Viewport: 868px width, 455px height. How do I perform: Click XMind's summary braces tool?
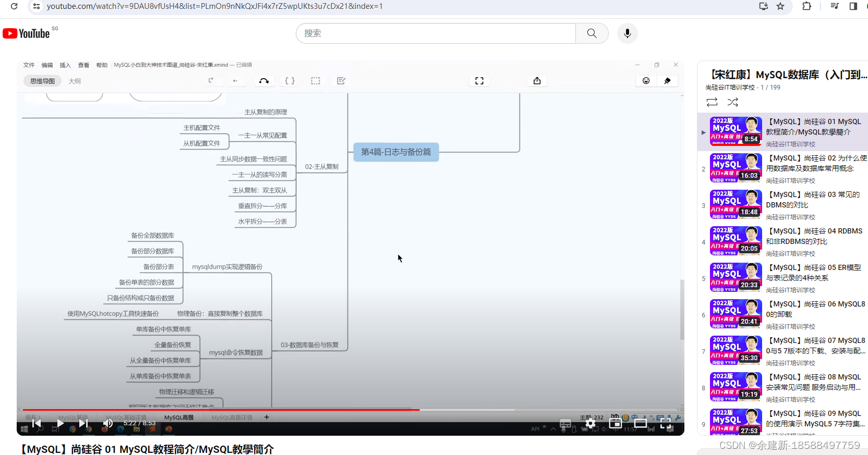coord(290,81)
